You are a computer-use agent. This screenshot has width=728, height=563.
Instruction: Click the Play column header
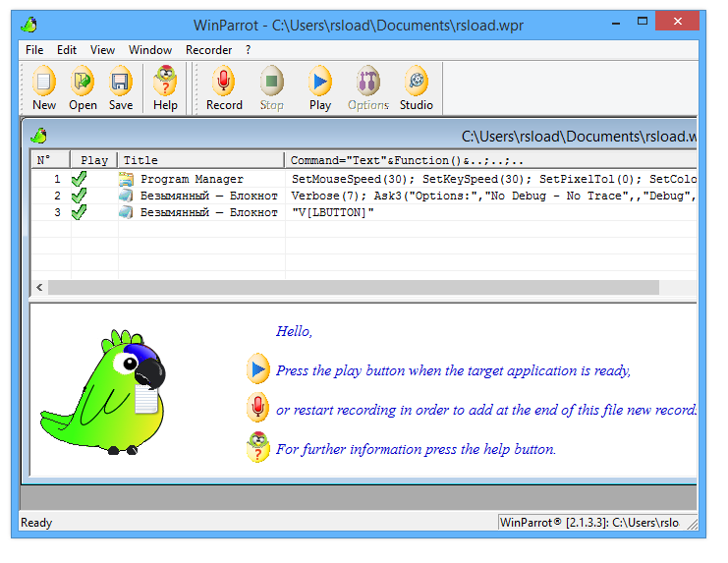pos(93,160)
